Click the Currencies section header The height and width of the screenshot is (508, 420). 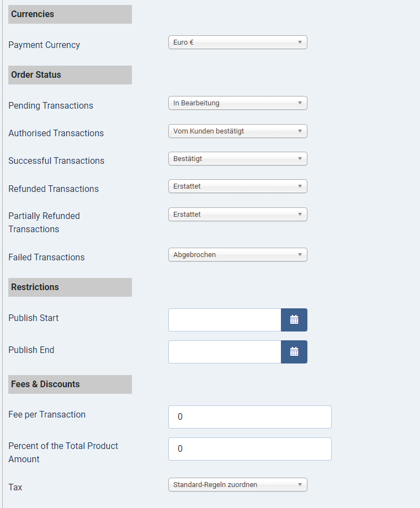click(70, 14)
